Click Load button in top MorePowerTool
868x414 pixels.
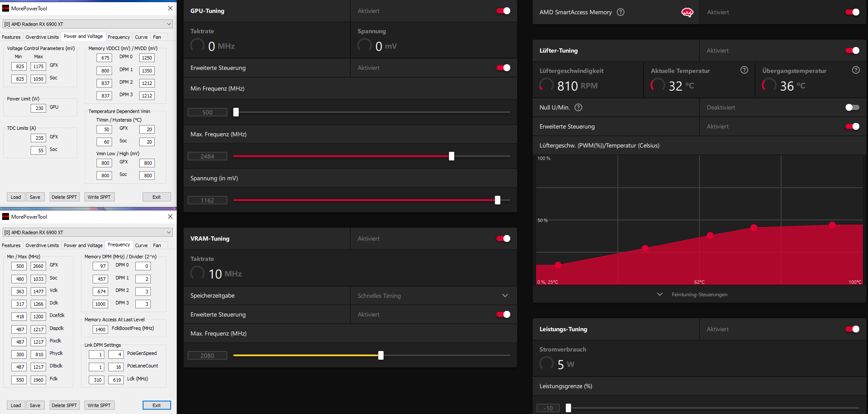[x=16, y=197]
